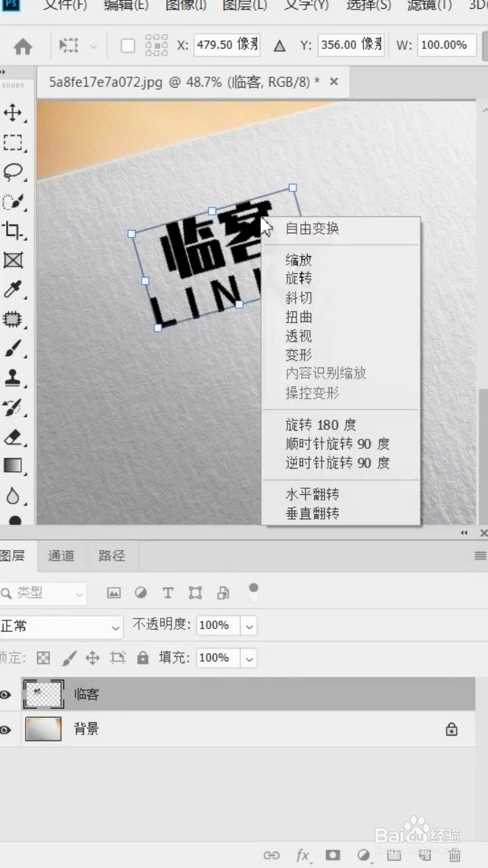Add a layer style (fx)
Image resolution: width=488 pixels, height=868 pixels.
tap(302, 855)
